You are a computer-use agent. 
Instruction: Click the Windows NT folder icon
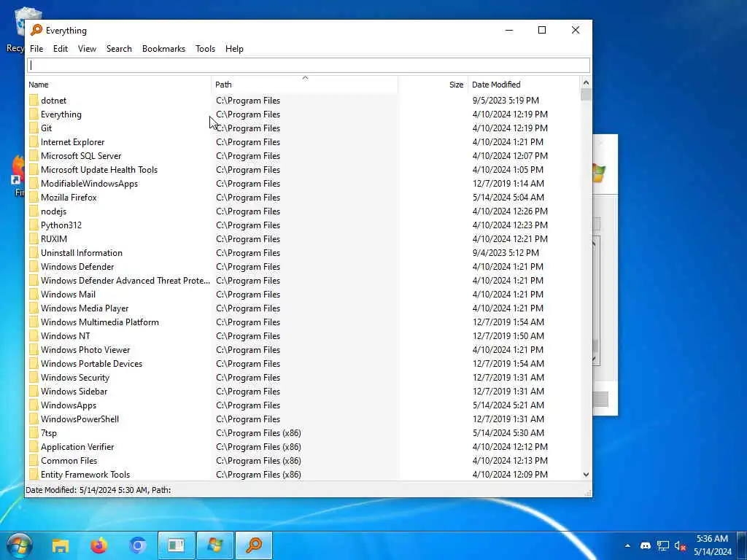34,335
